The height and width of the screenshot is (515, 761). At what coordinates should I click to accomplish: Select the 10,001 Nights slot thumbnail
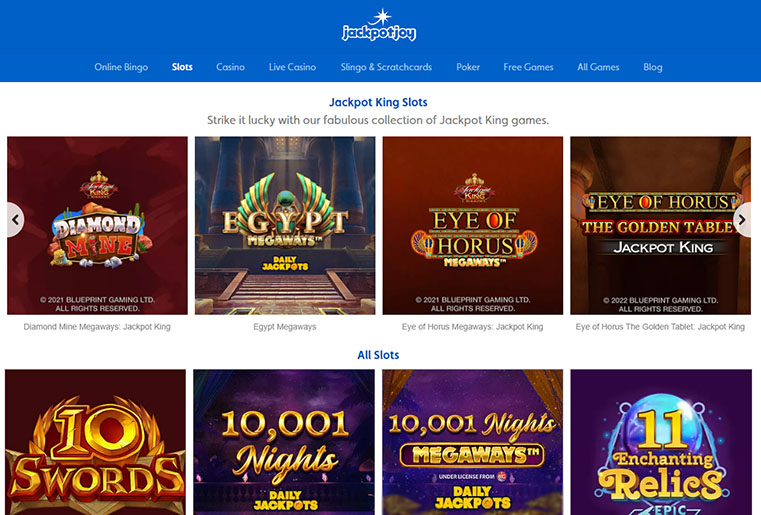tap(284, 442)
